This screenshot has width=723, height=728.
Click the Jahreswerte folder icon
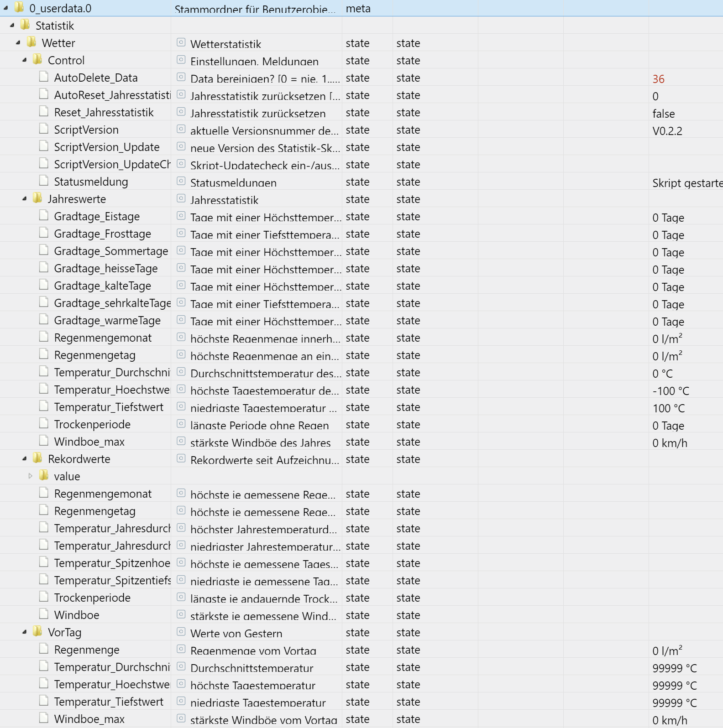point(37,198)
